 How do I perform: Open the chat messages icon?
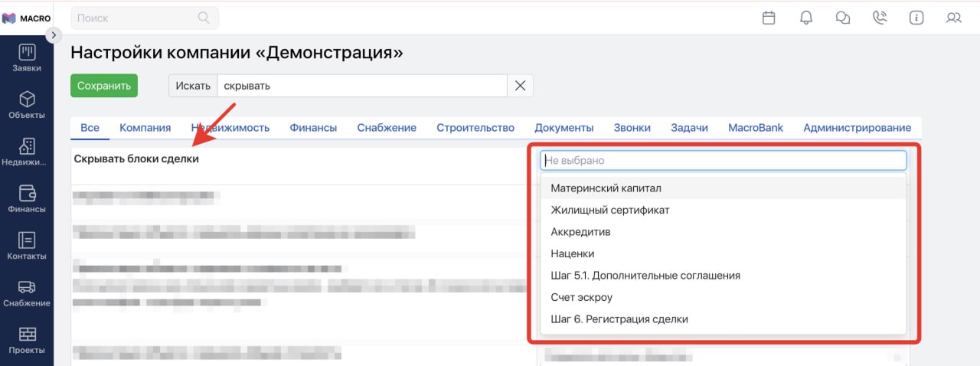coord(843,18)
